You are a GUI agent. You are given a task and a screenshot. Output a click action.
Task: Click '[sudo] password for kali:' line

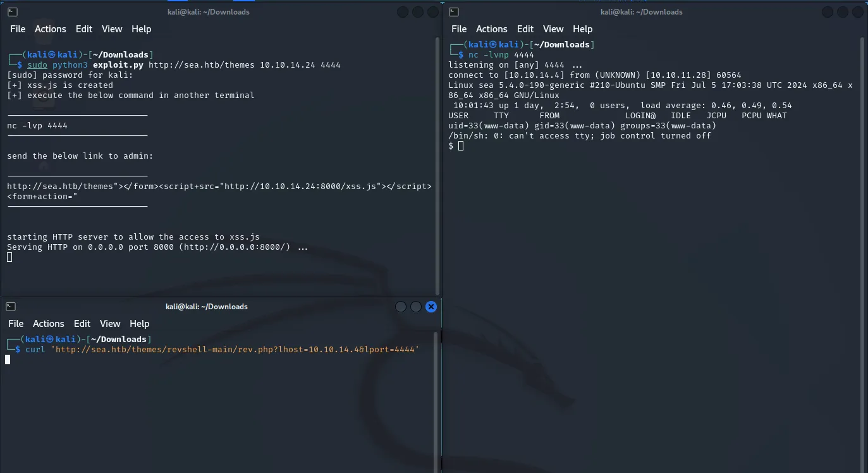click(x=70, y=75)
